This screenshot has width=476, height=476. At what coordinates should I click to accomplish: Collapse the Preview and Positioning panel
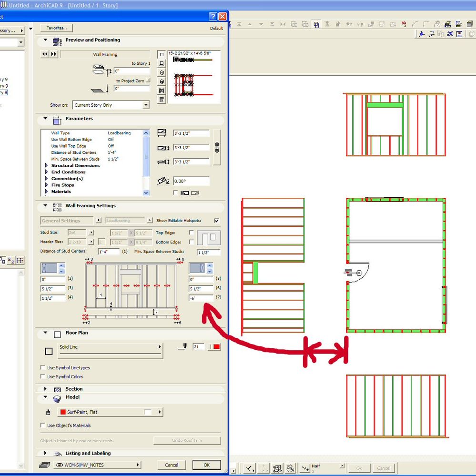pyautogui.click(x=46, y=40)
